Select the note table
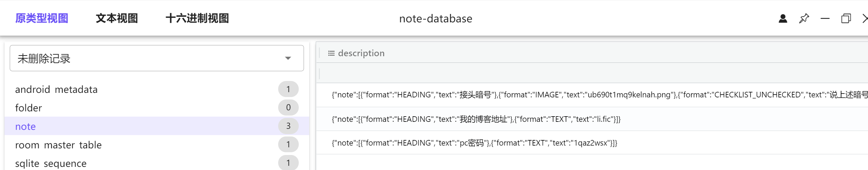 click(25, 126)
